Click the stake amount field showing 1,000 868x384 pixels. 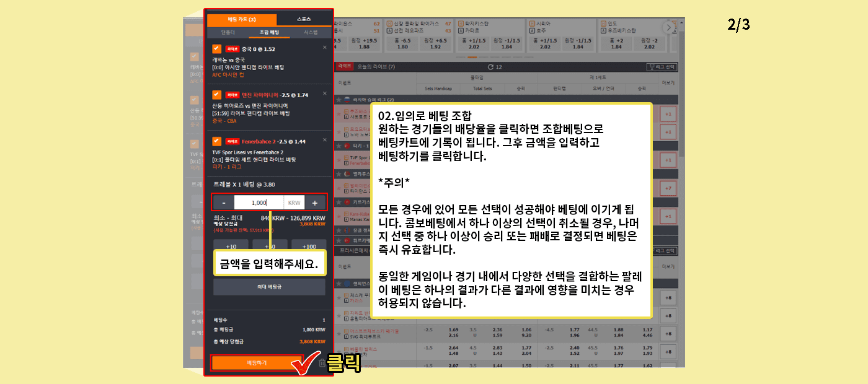coord(259,203)
